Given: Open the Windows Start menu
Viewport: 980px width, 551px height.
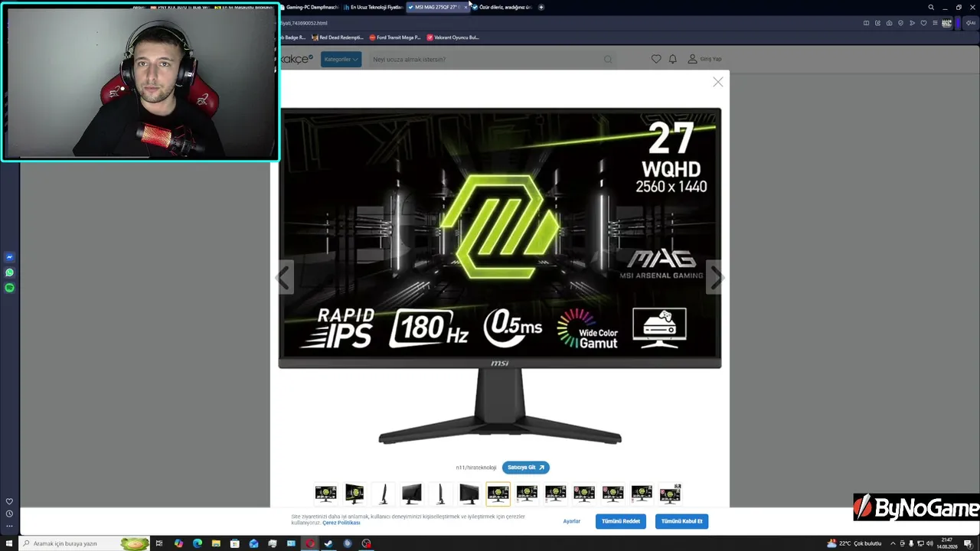Looking at the screenshot, I should point(10,543).
